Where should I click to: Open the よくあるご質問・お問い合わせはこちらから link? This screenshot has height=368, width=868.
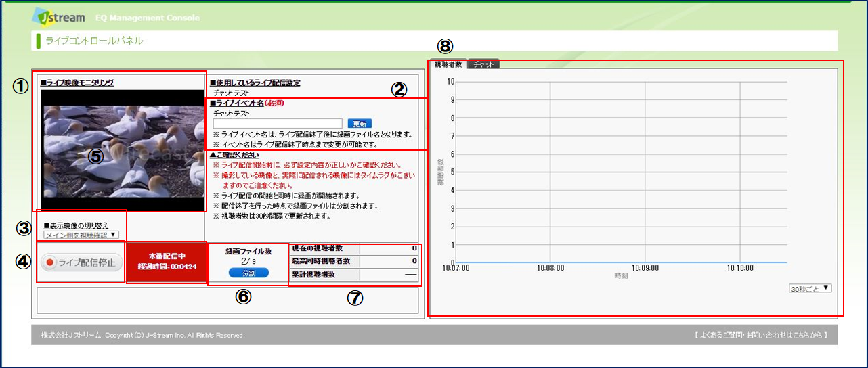click(x=761, y=335)
